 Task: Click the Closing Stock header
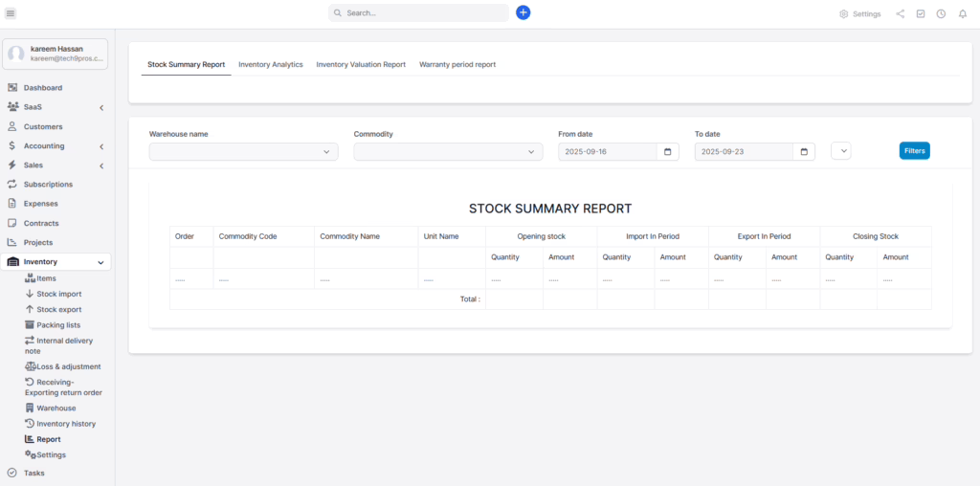click(876, 236)
